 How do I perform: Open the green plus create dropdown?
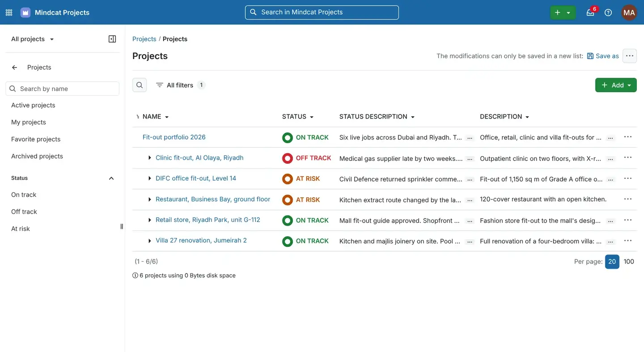click(563, 13)
